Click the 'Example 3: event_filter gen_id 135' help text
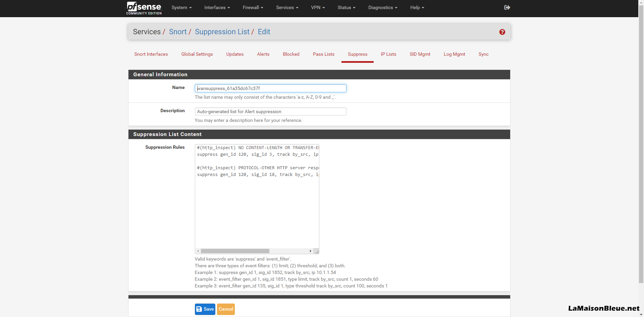Viewport: 644px width, 317px height. [291, 286]
